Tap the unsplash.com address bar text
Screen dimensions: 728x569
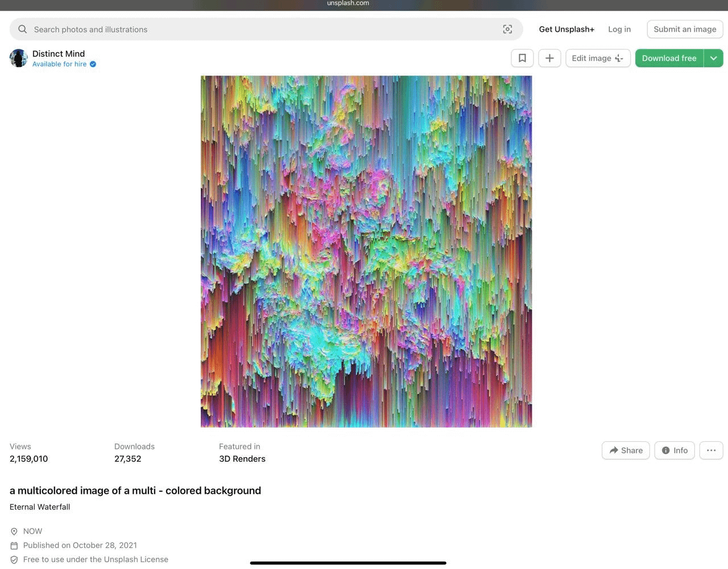point(348,3)
